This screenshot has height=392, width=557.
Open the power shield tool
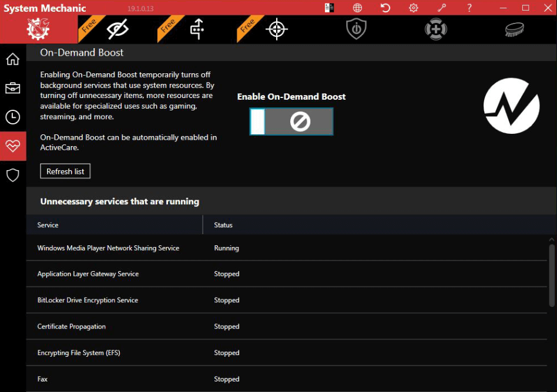click(x=356, y=29)
